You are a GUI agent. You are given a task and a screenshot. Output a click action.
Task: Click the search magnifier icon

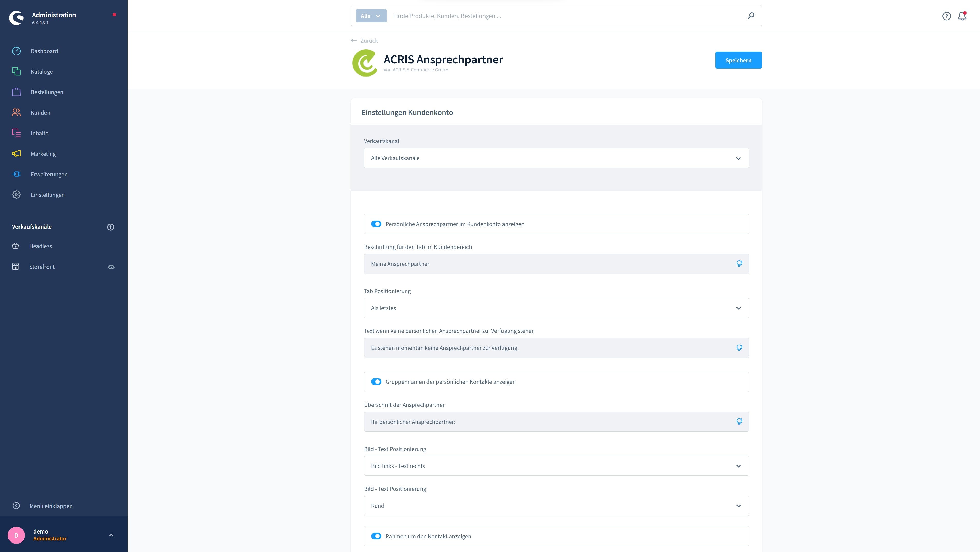pos(751,16)
